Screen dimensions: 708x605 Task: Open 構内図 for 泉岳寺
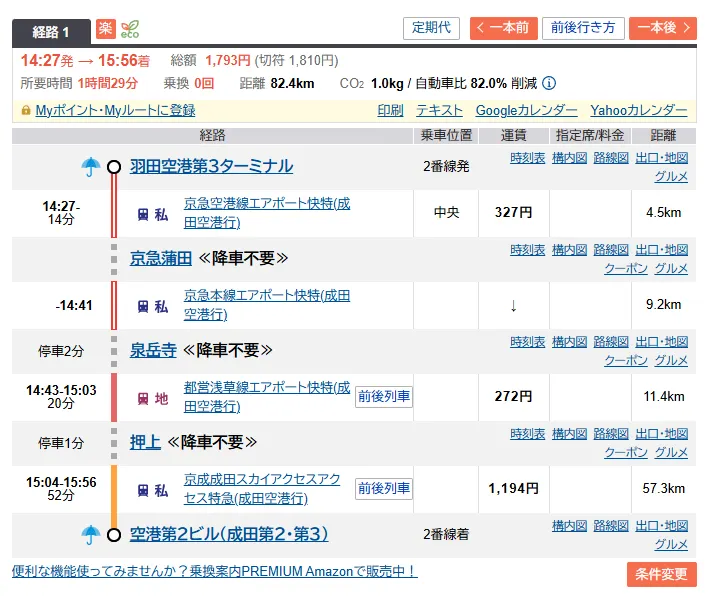tap(569, 342)
